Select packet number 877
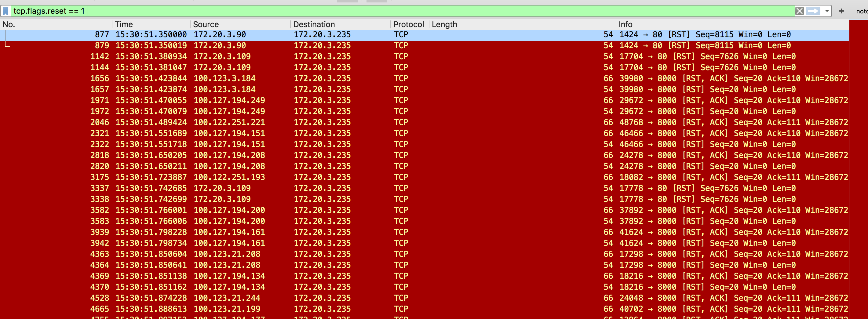 click(425, 35)
